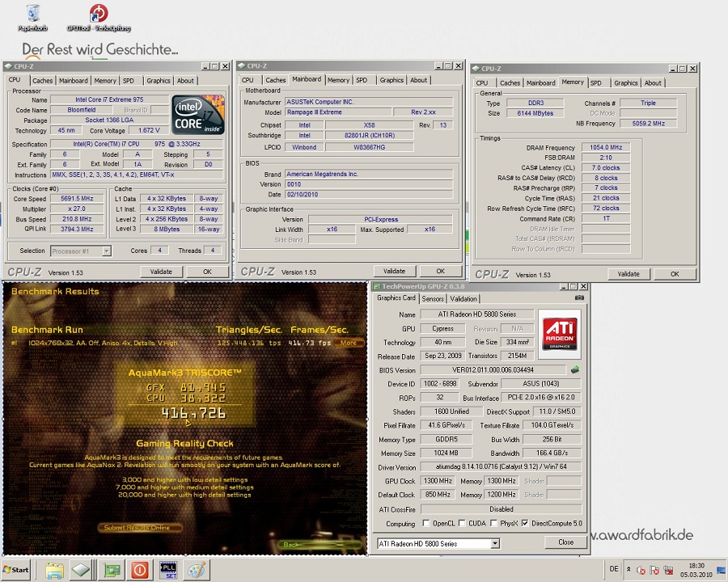Show hidden tray icons chevron
The image size is (728, 582).
[629, 569]
